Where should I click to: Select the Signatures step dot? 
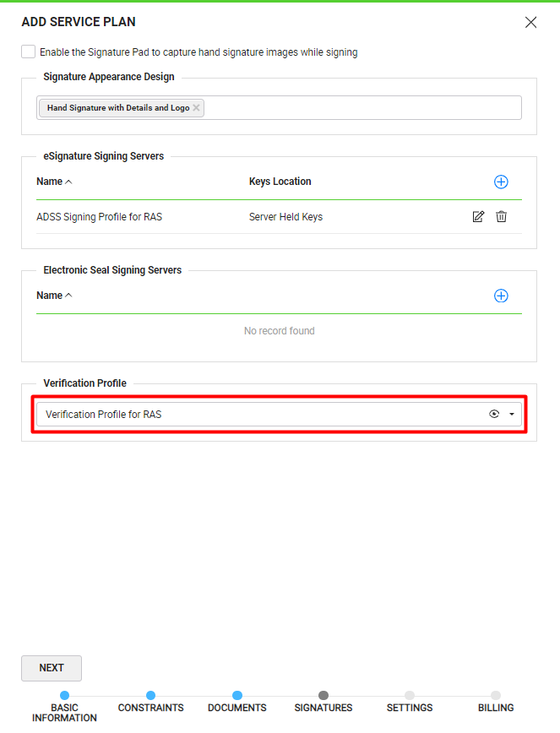coord(323,696)
